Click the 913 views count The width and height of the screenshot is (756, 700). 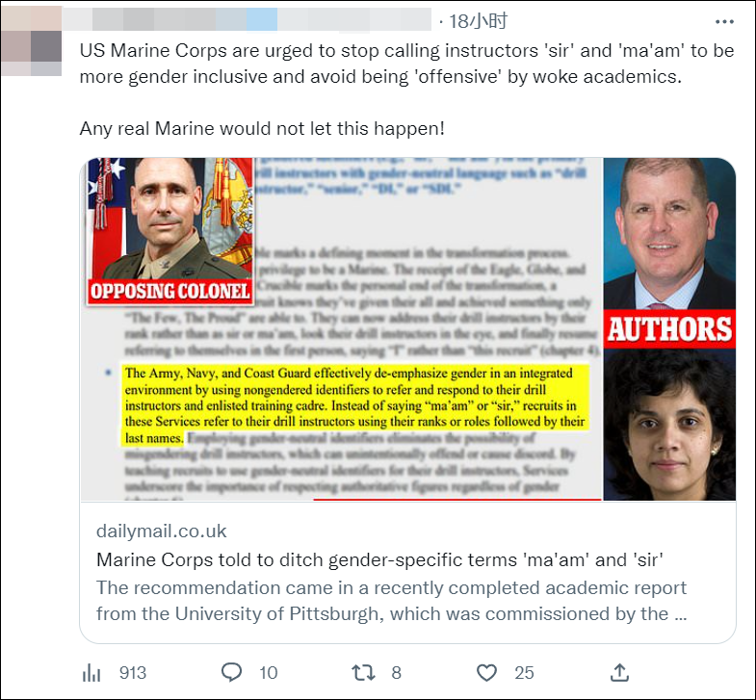point(133,672)
